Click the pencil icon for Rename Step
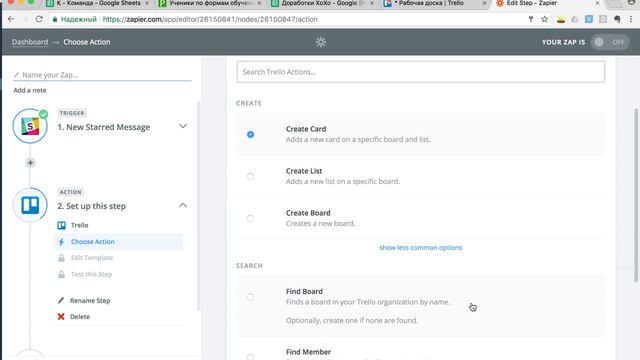640x360 pixels. click(61, 300)
